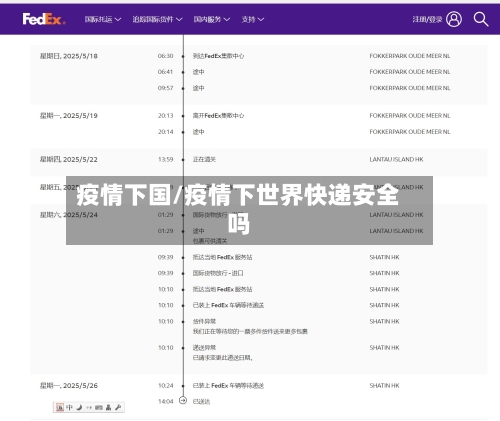Image resolution: width=500 pixels, height=421 pixels.
Task: Click the time 06:41
Action: tap(165, 72)
